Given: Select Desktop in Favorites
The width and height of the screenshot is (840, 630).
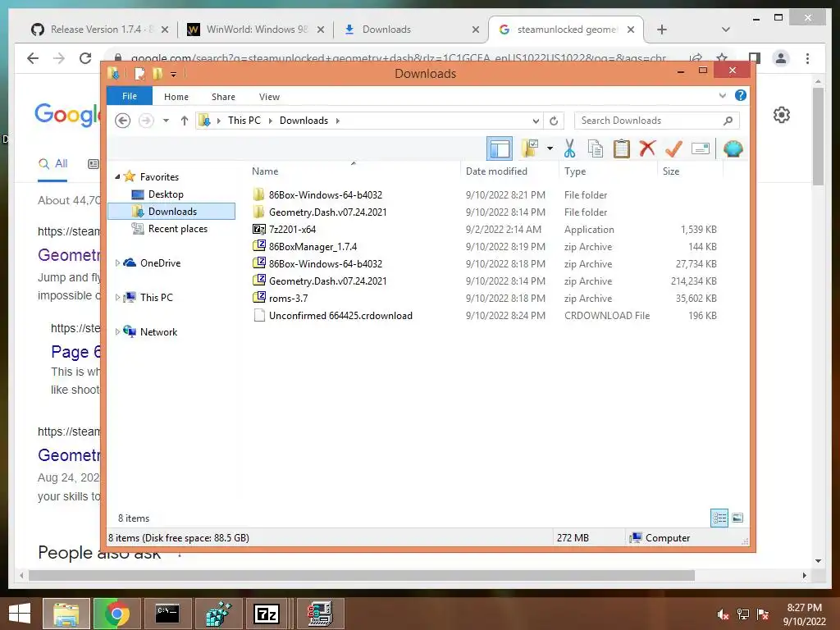Looking at the screenshot, I should (x=166, y=194).
